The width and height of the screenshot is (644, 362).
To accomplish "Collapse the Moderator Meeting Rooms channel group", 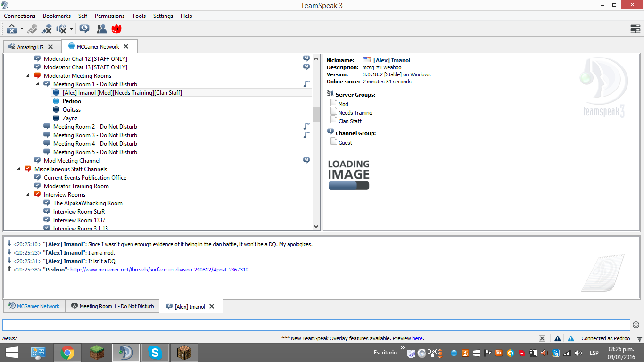I will coord(28,76).
